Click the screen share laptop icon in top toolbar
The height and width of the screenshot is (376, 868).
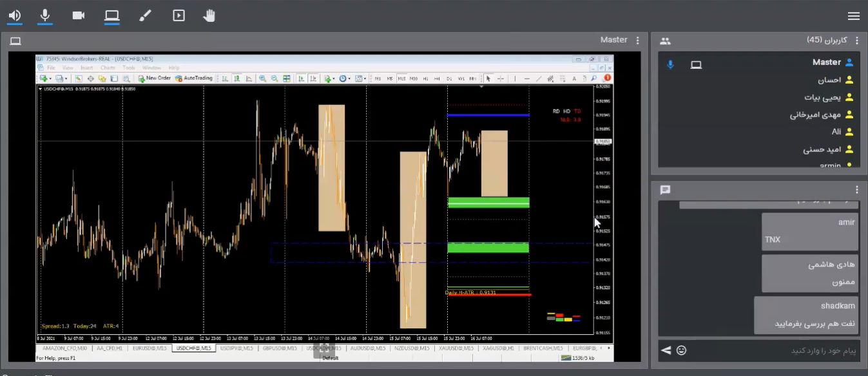(x=112, y=15)
